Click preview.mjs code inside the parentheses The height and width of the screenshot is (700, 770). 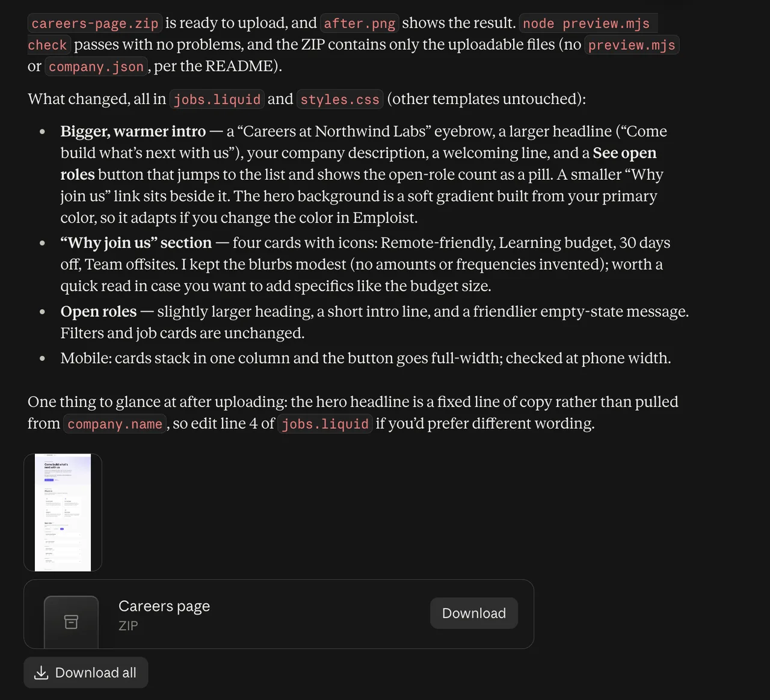(632, 45)
